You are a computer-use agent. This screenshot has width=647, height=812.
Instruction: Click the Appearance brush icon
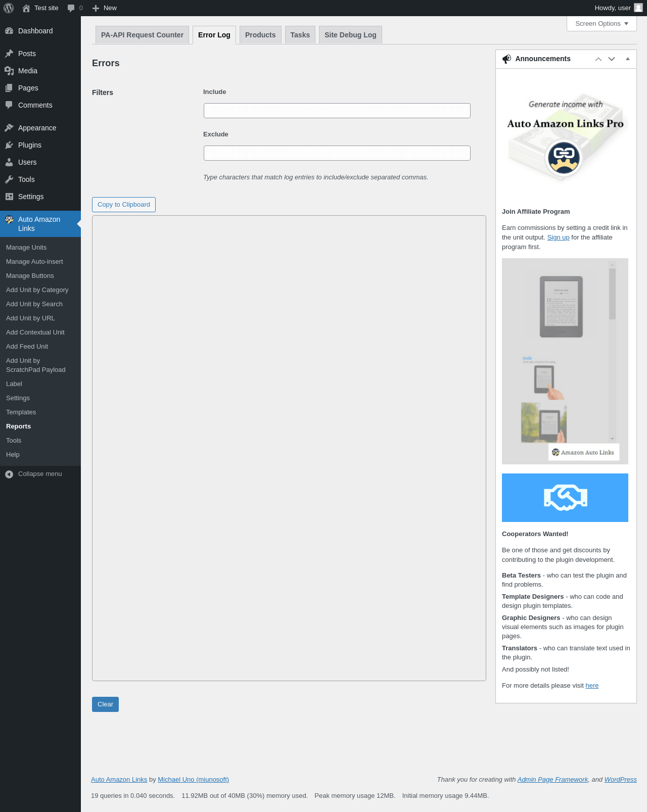pyautogui.click(x=9, y=128)
